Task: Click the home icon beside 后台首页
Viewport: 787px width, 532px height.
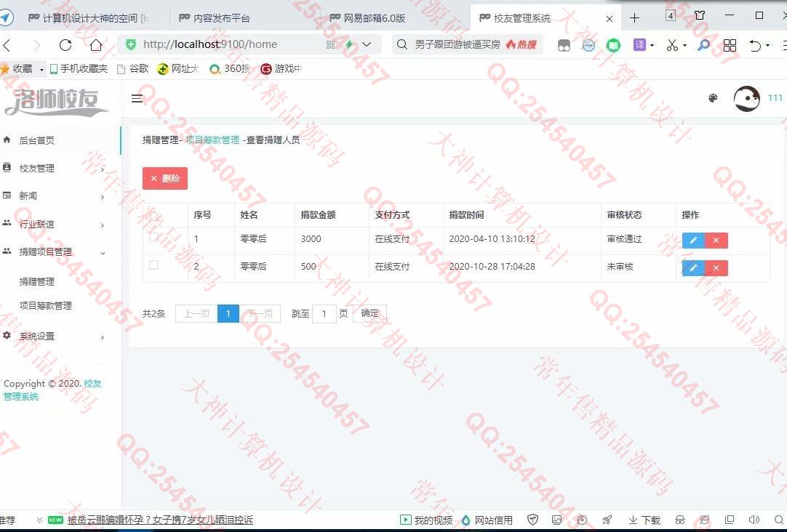Action: click(7, 140)
